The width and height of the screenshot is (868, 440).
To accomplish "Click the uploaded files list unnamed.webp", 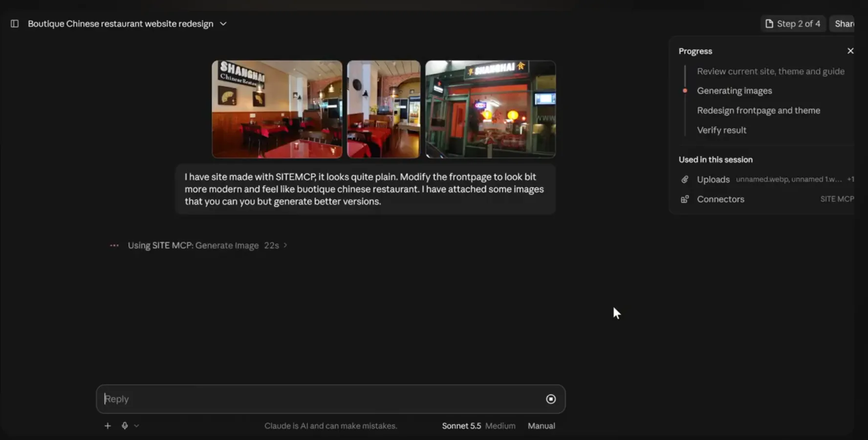I will pyautogui.click(x=789, y=179).
